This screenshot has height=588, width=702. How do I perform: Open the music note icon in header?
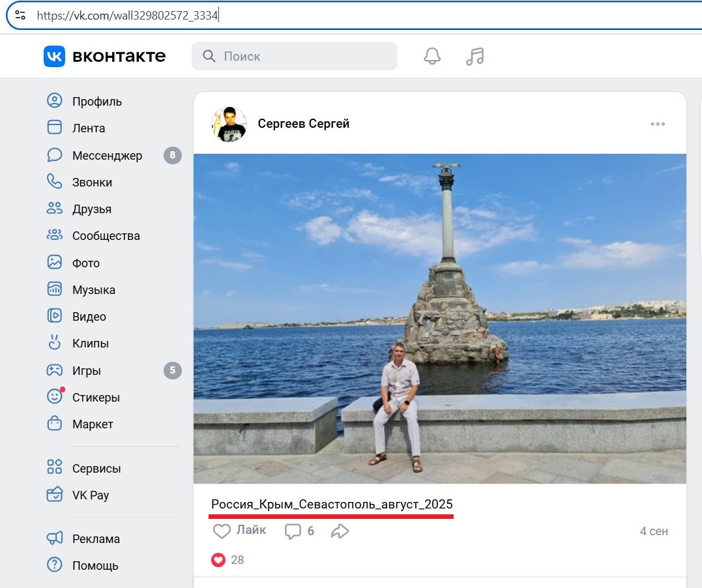pyautogui.click(x=475, y=57)
